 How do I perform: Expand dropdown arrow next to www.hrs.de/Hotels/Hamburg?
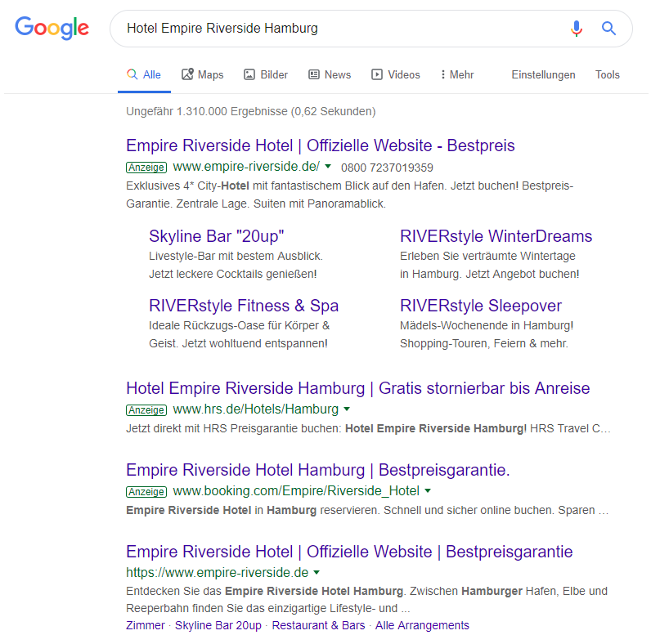click(x=347, y=409)
